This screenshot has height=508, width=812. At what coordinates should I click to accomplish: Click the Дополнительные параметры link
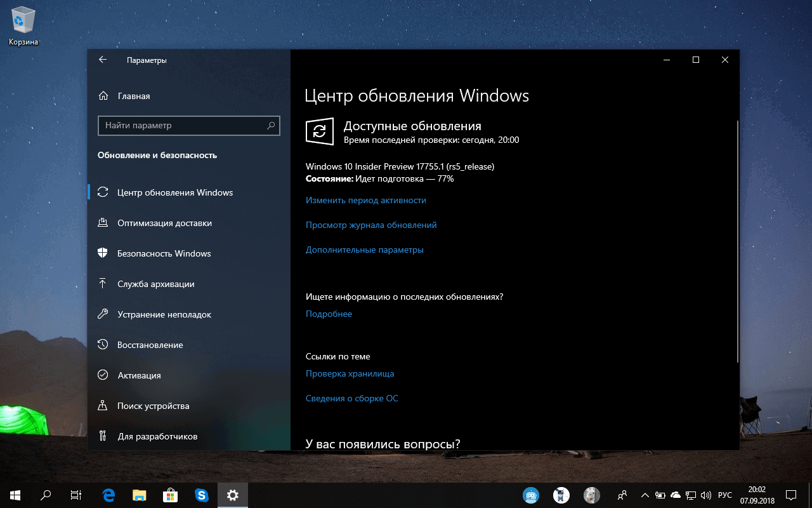pyautogui.click(x=365, y=250)
